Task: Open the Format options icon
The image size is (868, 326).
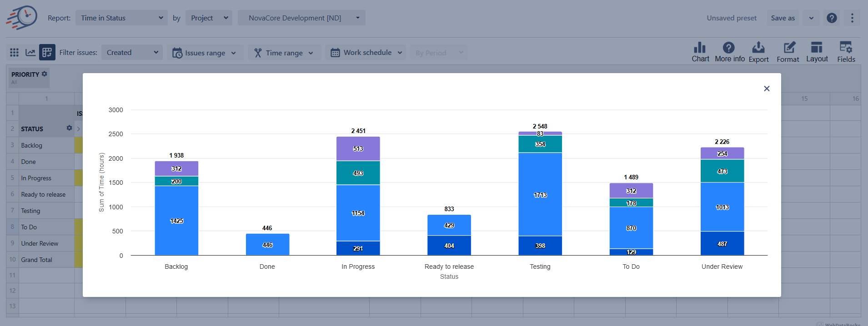Action: point(788,48)
